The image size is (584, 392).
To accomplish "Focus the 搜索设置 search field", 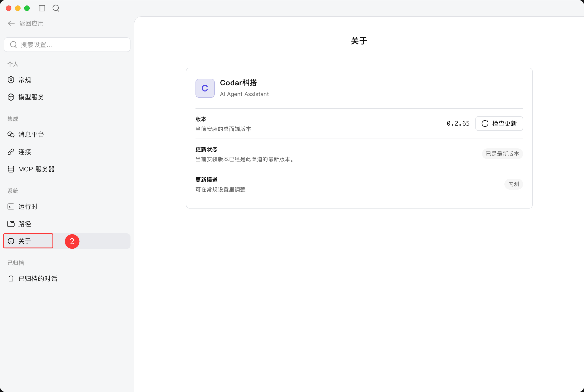I will tap(67, 45).
